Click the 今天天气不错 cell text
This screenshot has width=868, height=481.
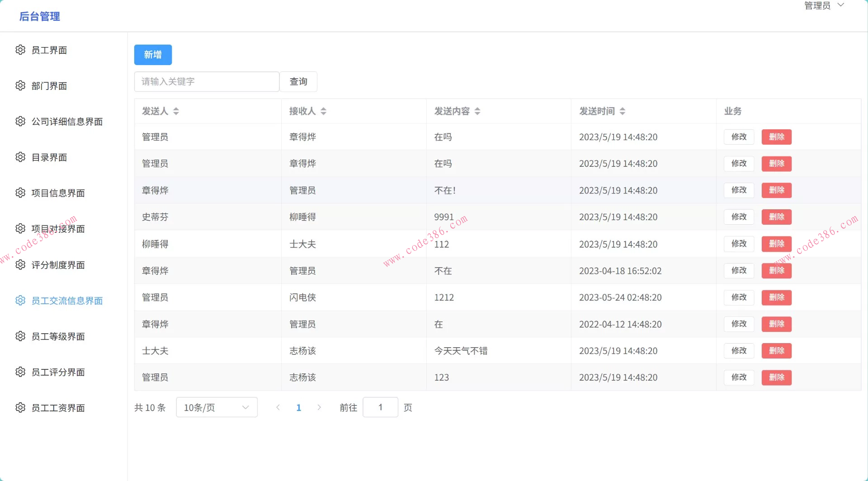(x=461, y=351)
